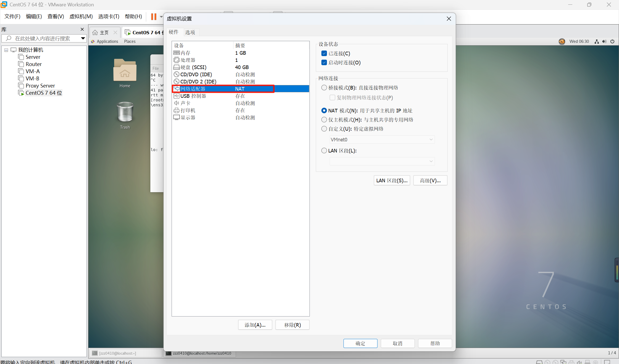619x364 pixels.
Task: Uncheck the 已连接(C) checkbox
Action: (x=324, y=53)
